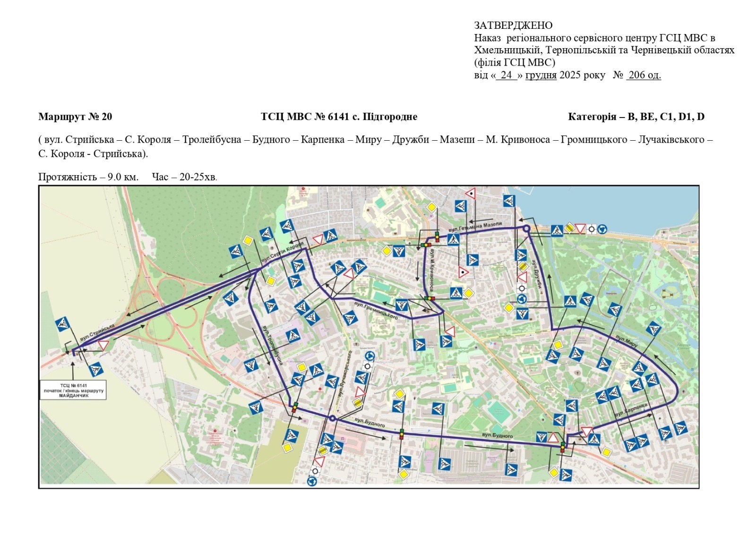Click the вул. Миру street label

point(627,342)
